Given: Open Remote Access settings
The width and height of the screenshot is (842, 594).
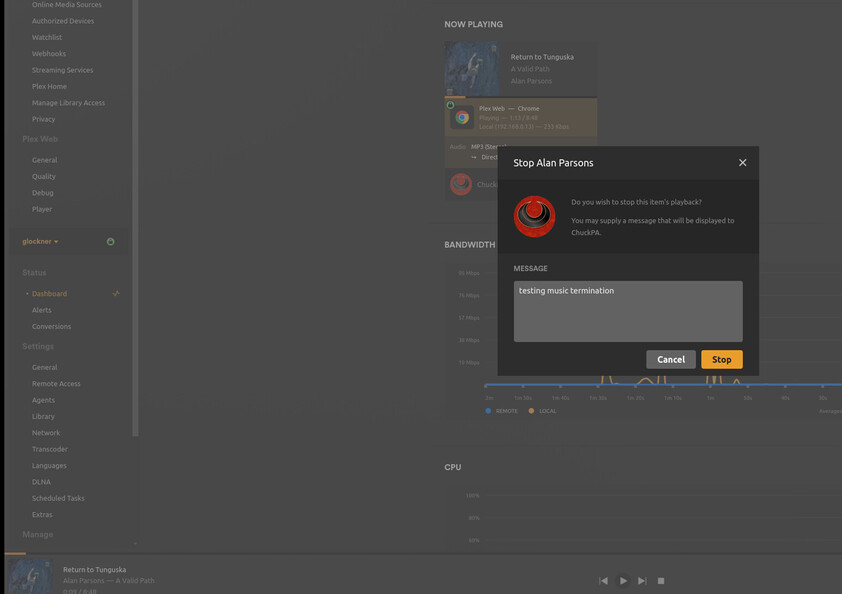Looking at the screenshot, I should [56, 383].
